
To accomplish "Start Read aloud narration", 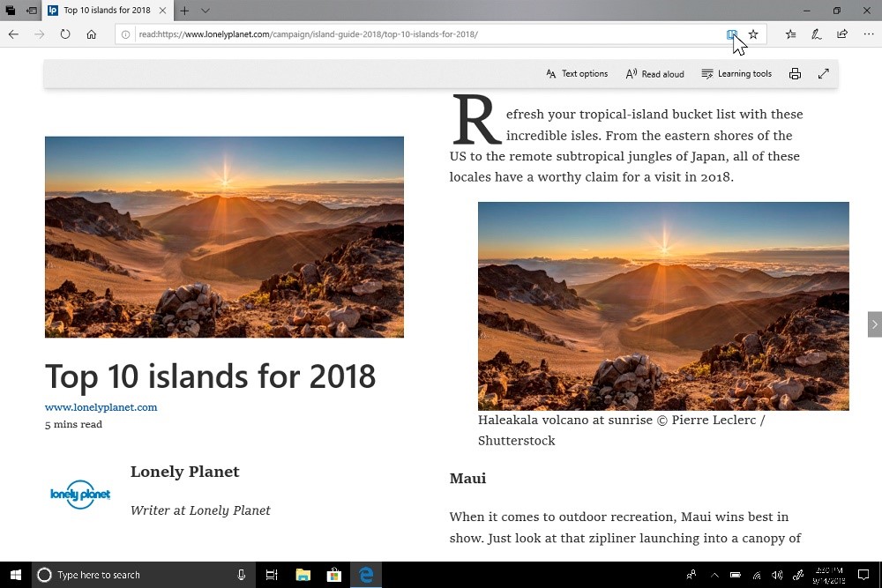I will [x=654, y=74].
